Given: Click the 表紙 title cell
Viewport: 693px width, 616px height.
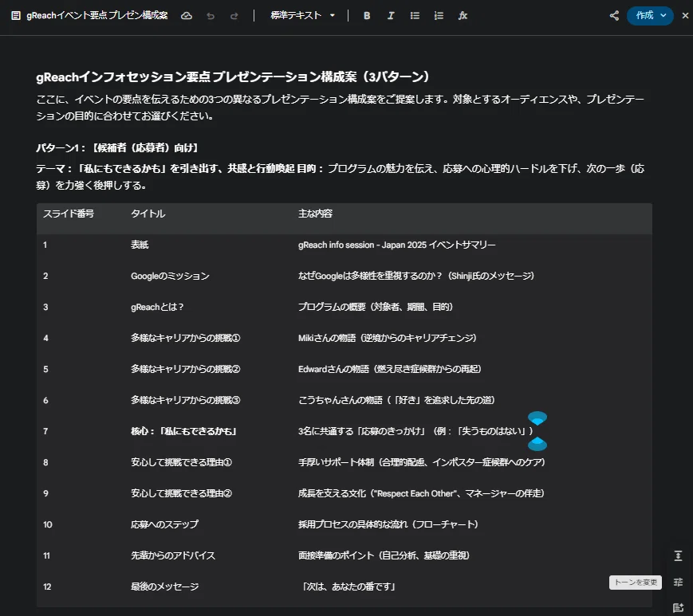Looking at the screenshot, I should pos(140,245).
